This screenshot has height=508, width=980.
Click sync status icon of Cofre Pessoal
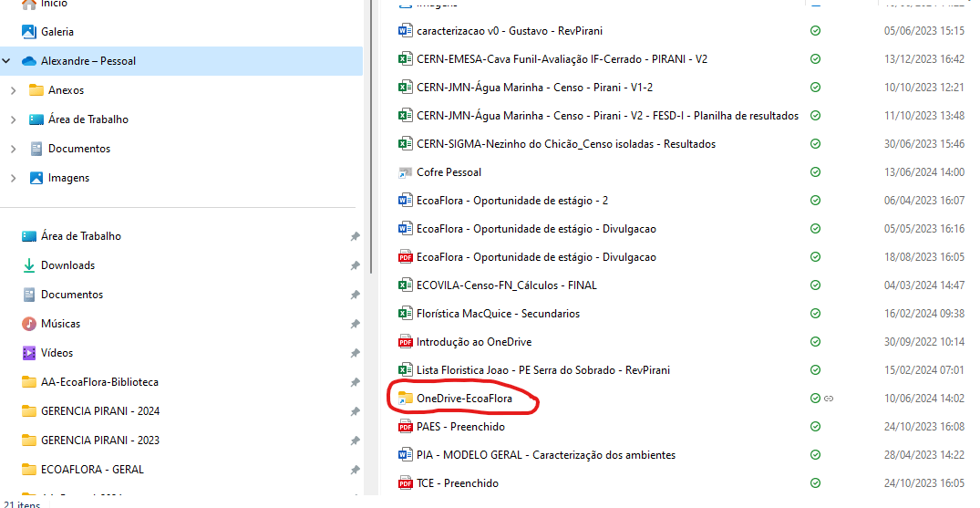click(815, 172)
